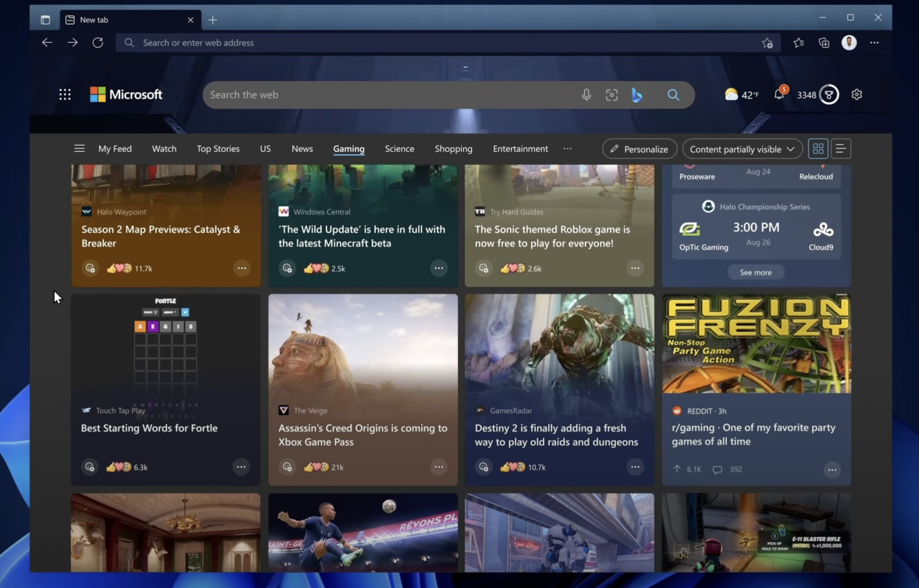Click the Bing chat icon in search box

pyautogui.click(x=637, y=95)
